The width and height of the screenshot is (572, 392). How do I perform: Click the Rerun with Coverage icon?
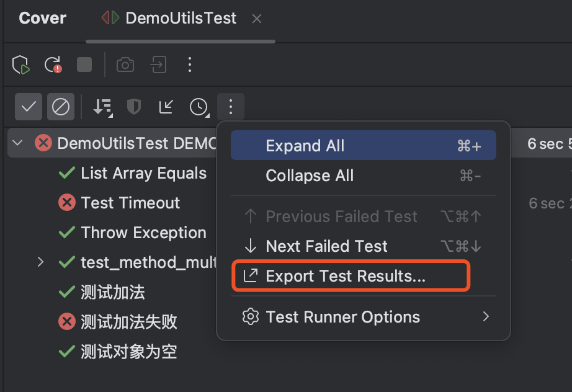tap(21, 65)
